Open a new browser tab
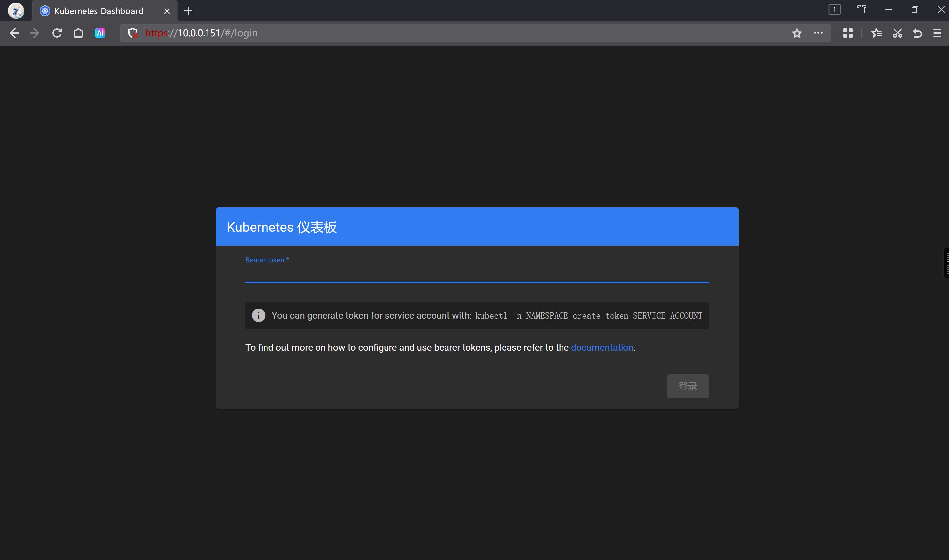Viewport: 949px width, 560px height. click(x=188, y=11)
